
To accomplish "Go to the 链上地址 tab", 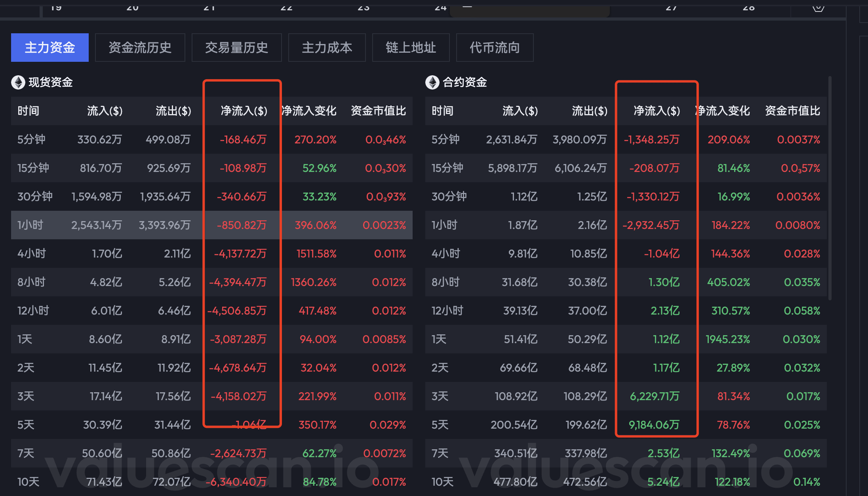I will pos(411,48).
